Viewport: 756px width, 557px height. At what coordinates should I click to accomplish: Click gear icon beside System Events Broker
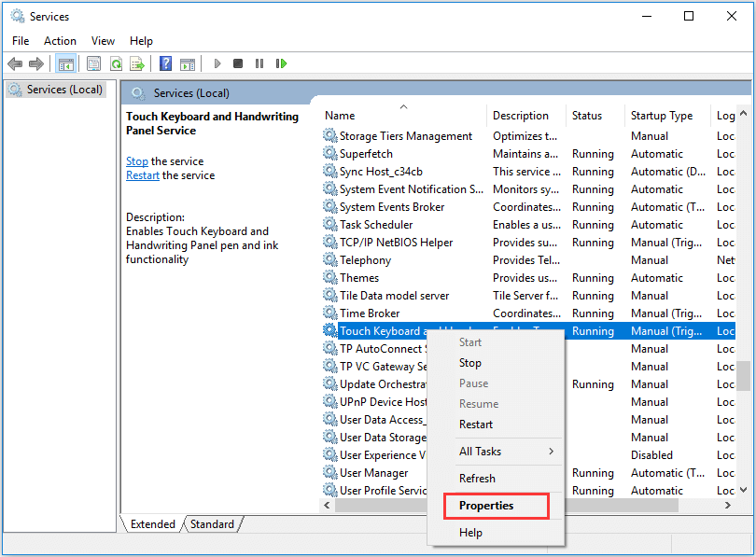pyautogui.click(x=329, y=207)
